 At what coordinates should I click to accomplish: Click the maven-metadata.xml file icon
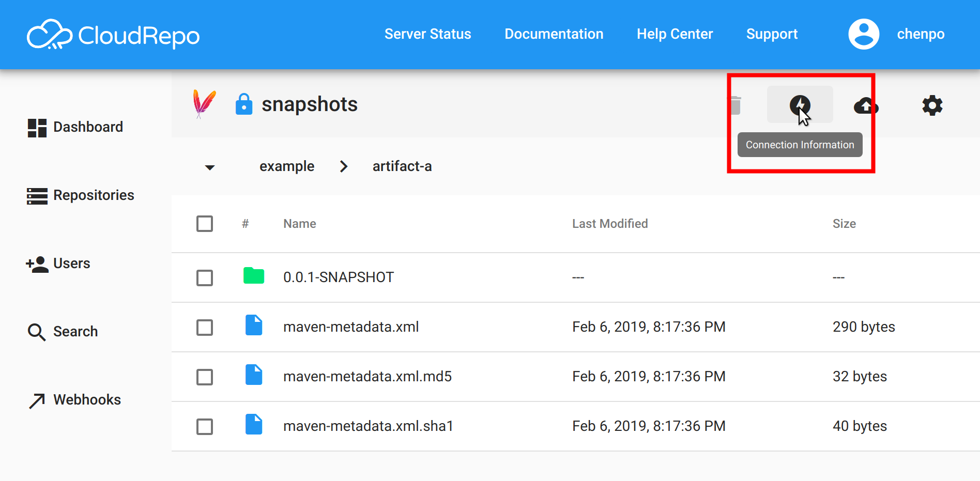click(254, 325)
